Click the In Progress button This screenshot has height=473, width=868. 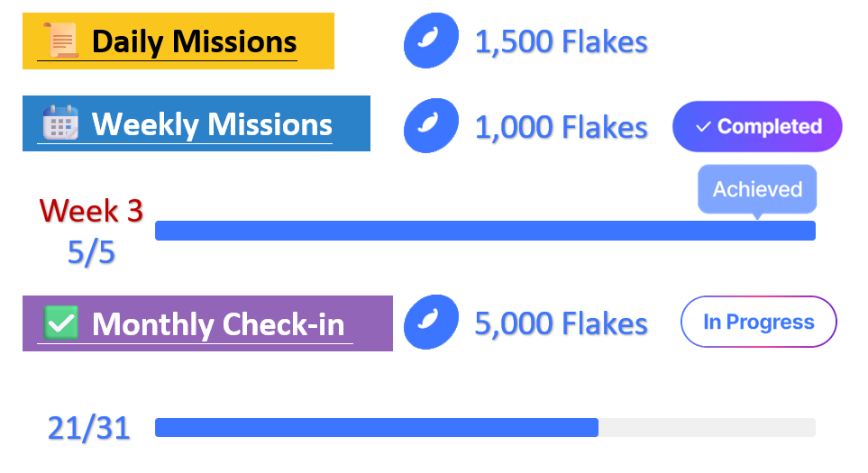pyautogui.click(x=758, y=322)
